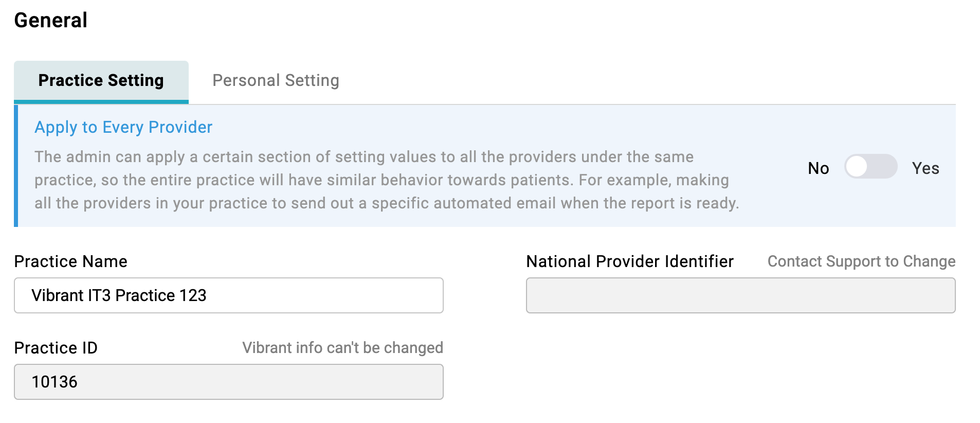Screen dimensions: 980x423
Task: Click the Apply to Every Provider heading
Action: point(123,127)
